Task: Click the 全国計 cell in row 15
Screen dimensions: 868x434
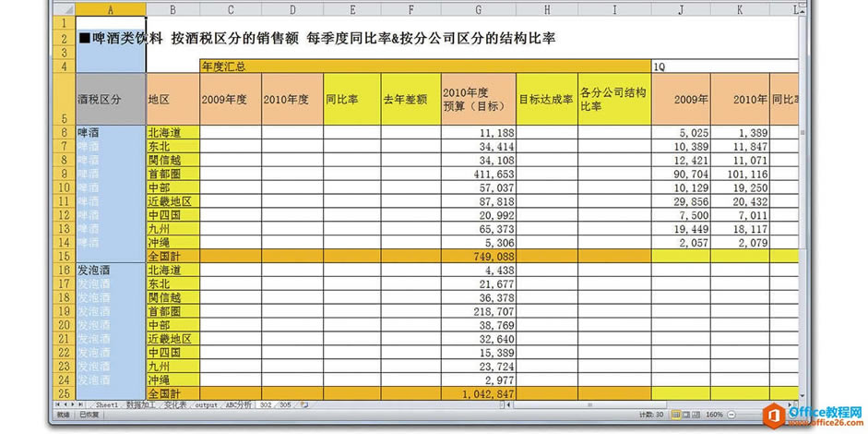Action: point(172,257)
